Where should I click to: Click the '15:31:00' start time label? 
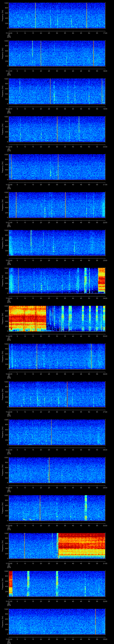click(9, 601)
